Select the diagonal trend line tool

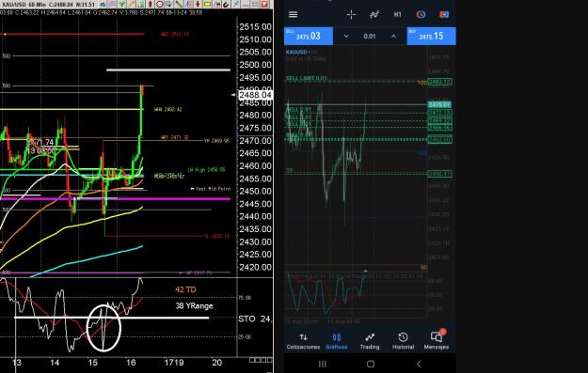pos(179,5)
